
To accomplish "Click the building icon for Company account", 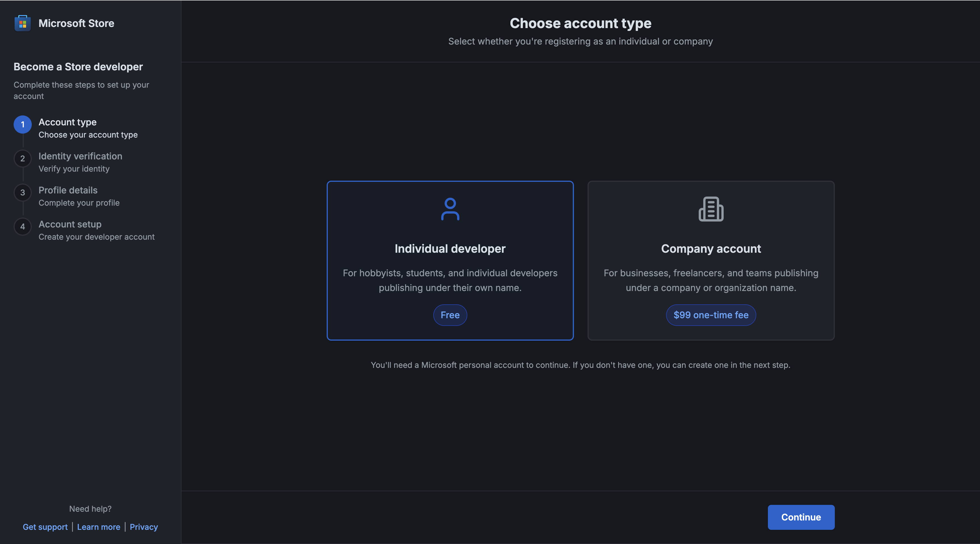I will (x=711, y=209).
